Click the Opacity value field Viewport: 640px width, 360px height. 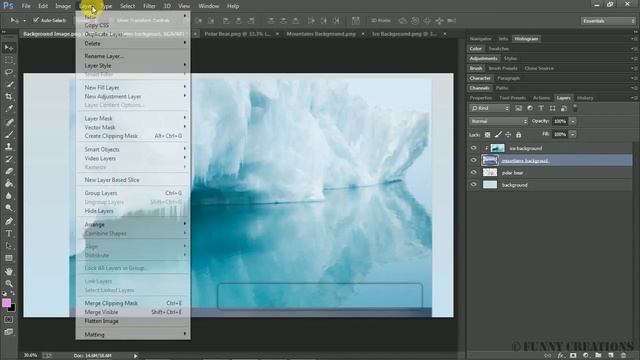(x=560, y=121)
